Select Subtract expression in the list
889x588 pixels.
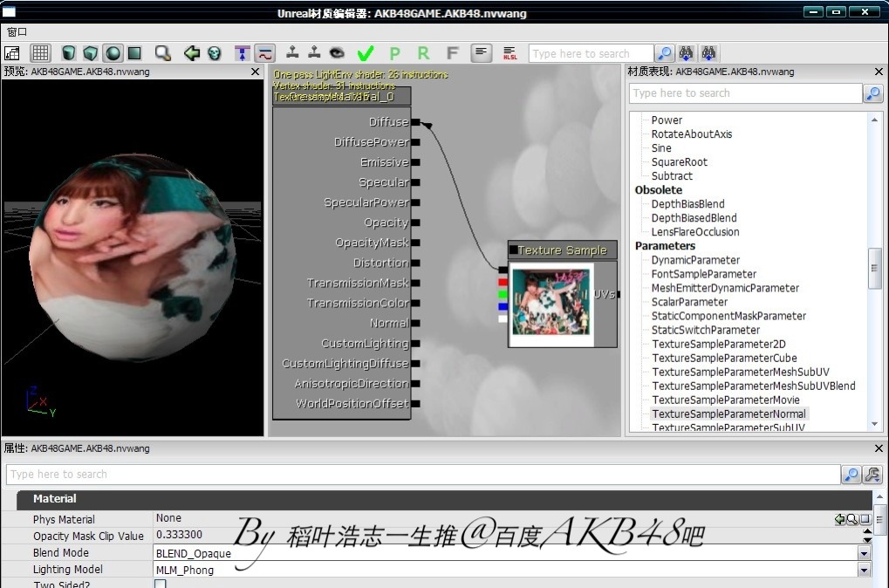pyautogui.click(x=672, y=175)
